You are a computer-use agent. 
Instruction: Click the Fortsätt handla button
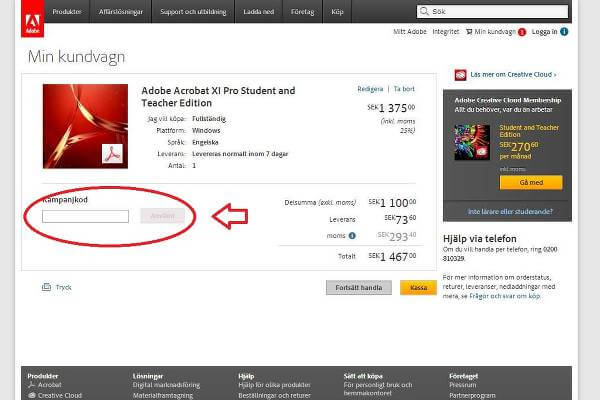(x=359, y=287)
